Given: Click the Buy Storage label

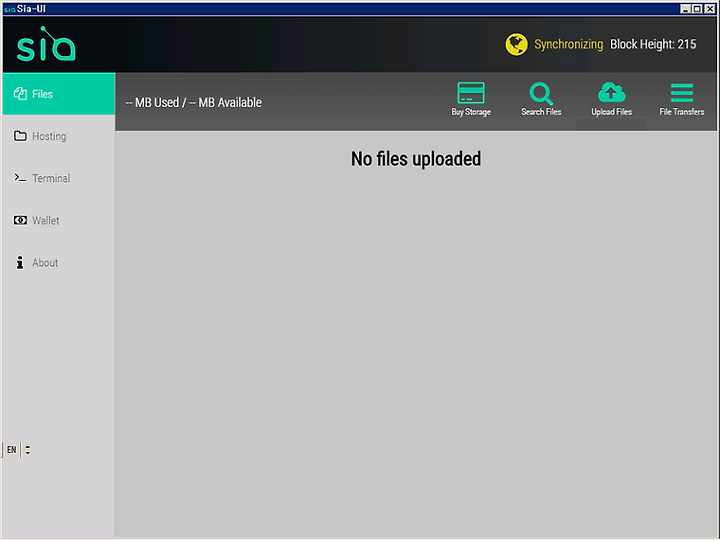Looking at the screenshot, I should pyautogui.click(x=471, y=112).
